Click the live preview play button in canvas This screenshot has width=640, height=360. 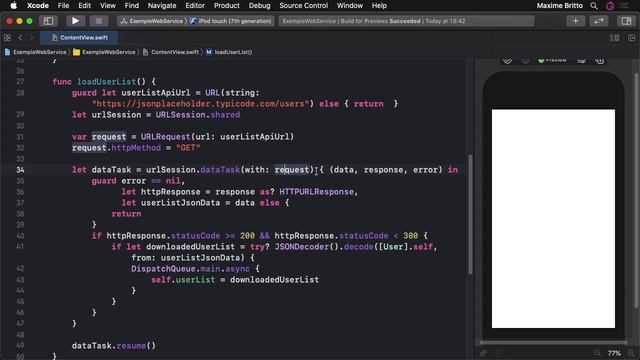pyautogui.click(x=507, y=60)
